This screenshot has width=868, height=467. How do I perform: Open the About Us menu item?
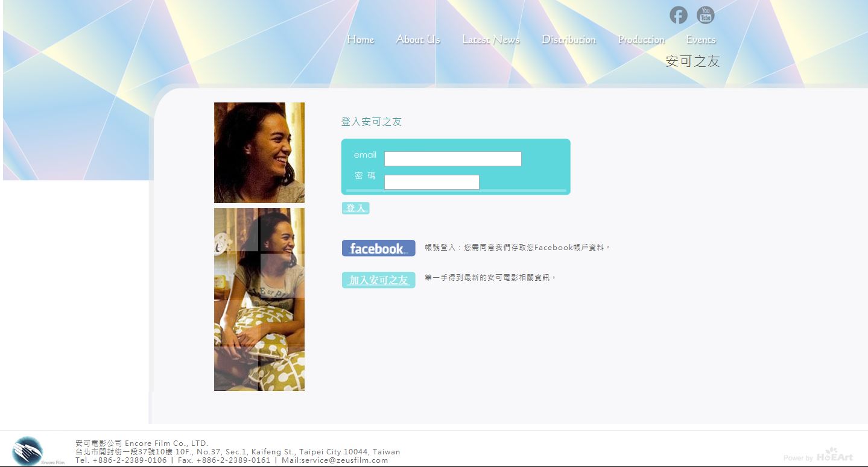[417, 40]
